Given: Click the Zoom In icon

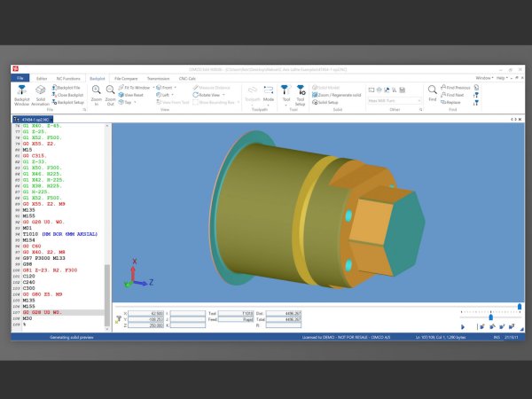Looking at the screenshot, I should tap(96, 94).
